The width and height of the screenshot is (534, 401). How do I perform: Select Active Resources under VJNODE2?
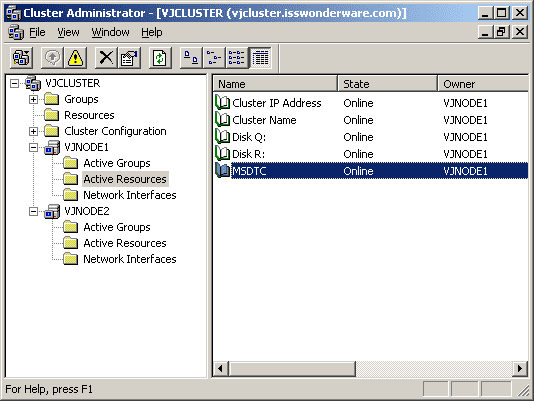(125, 243)
